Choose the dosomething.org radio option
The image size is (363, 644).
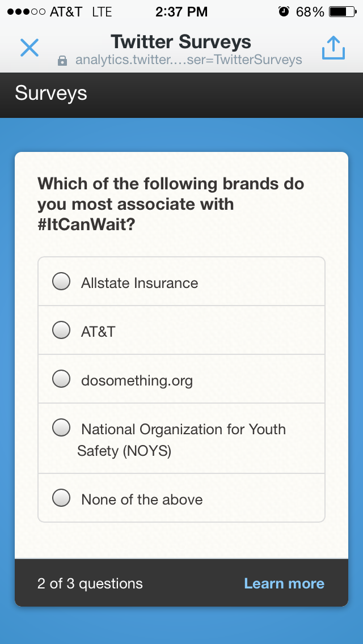(x=61, y=379)
